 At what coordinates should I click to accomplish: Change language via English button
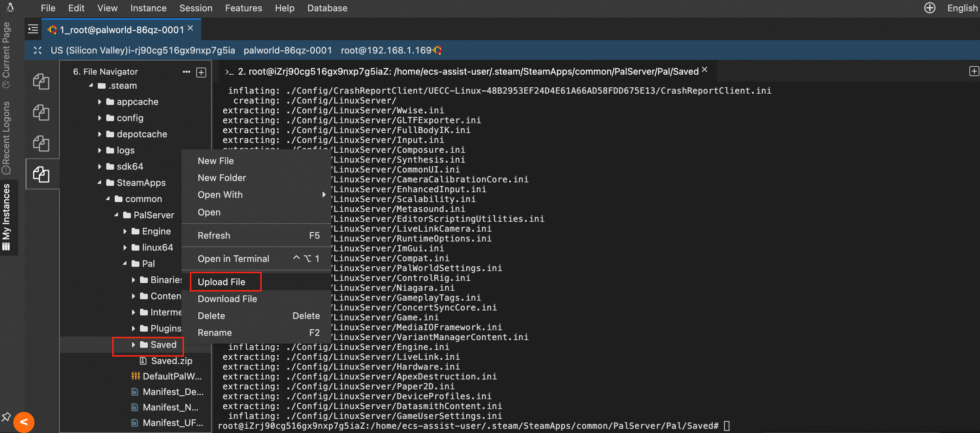point(962,8)
